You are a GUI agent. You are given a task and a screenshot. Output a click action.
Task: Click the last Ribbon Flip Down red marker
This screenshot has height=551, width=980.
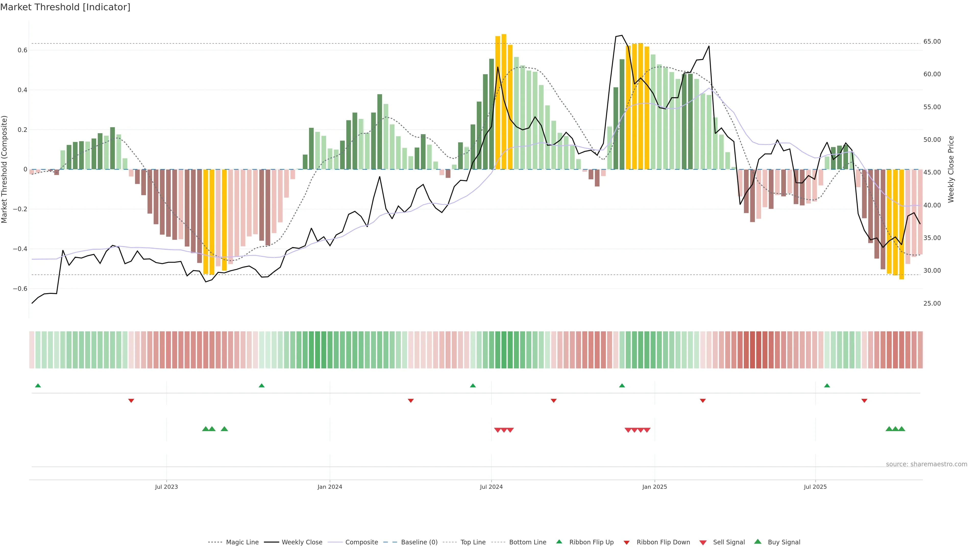click(864, 400)
